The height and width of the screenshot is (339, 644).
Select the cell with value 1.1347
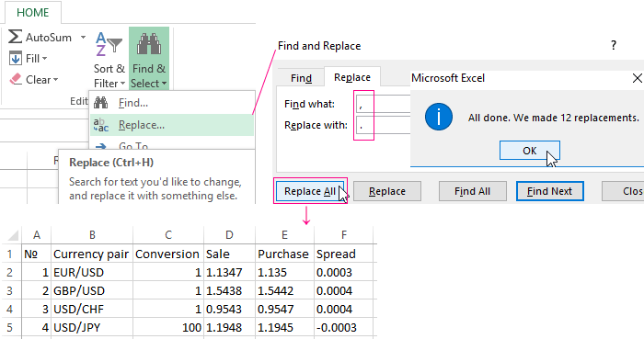[x=229, y=272]
